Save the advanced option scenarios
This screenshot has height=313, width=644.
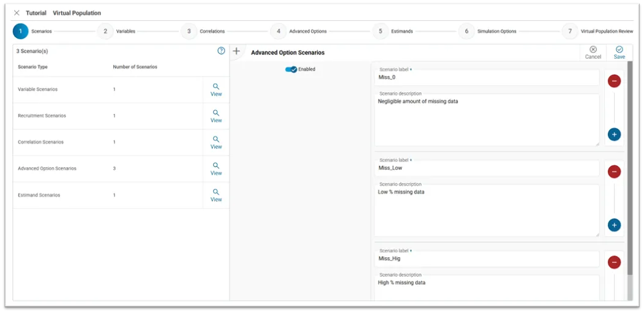[619, 53]
